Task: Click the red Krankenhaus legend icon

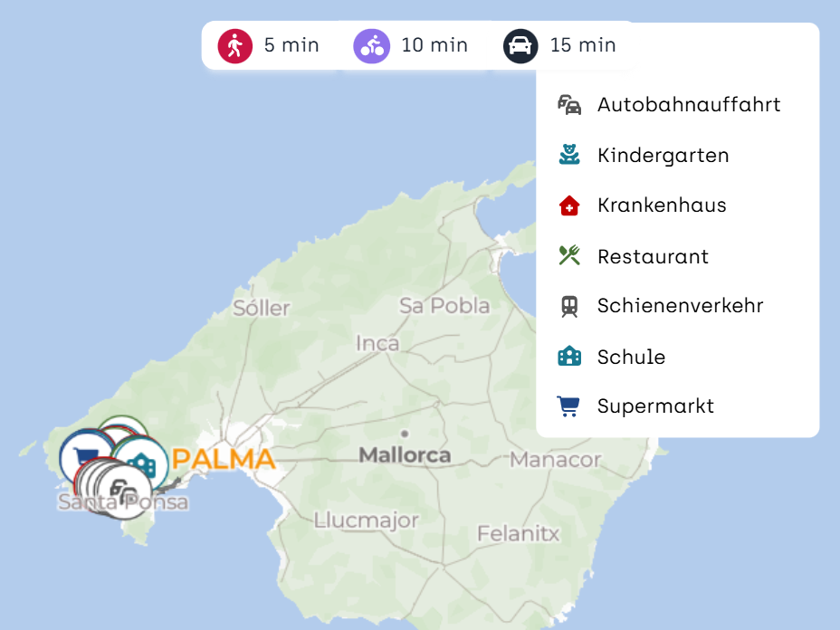Action: pos(569,205)
